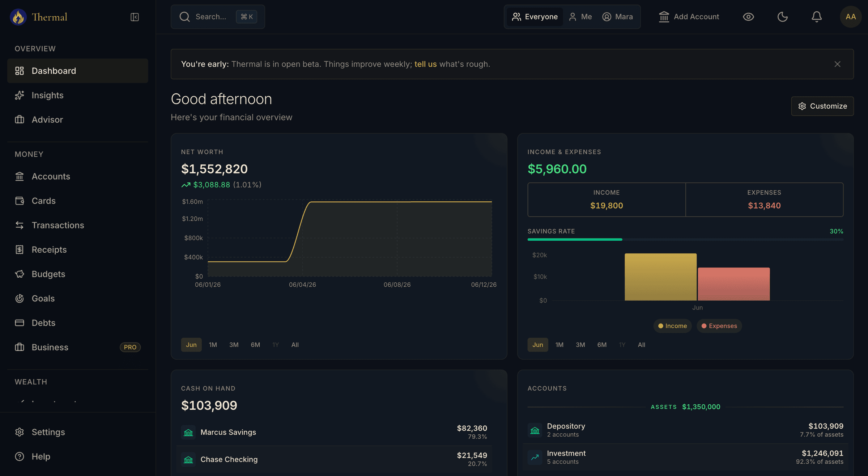The image size is (868, 476).
Task: Switch the view filter to Me
Action: coord(580,17)
